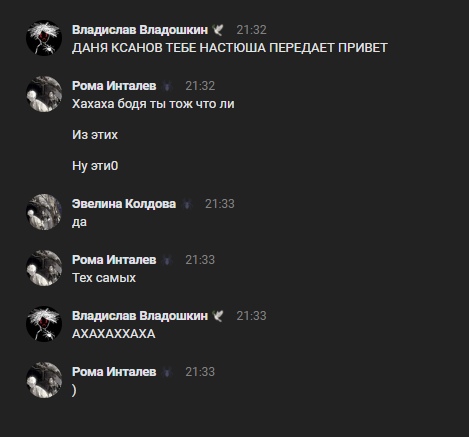Image resolution: width=469 pixels, height=437 pixels.
Task: Open Владислав Владошкин name above ДАНЯ КСАНОВ message
Action: (x=140, y=30)
